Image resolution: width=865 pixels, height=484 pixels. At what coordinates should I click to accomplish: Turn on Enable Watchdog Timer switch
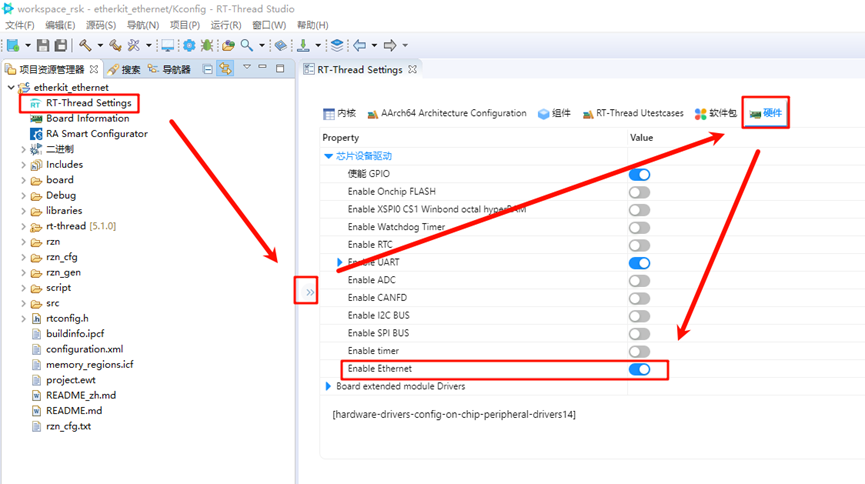639,227
